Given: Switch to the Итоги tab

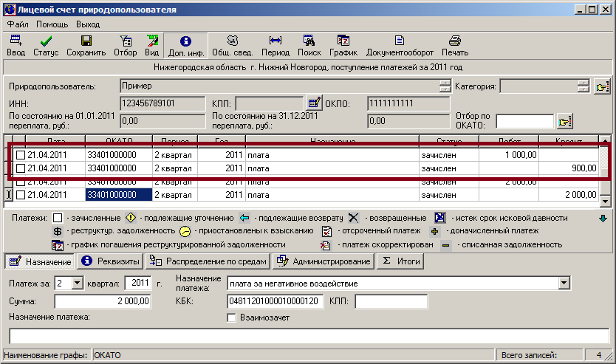Looking at the screenshot, I should tap(399, 261).
